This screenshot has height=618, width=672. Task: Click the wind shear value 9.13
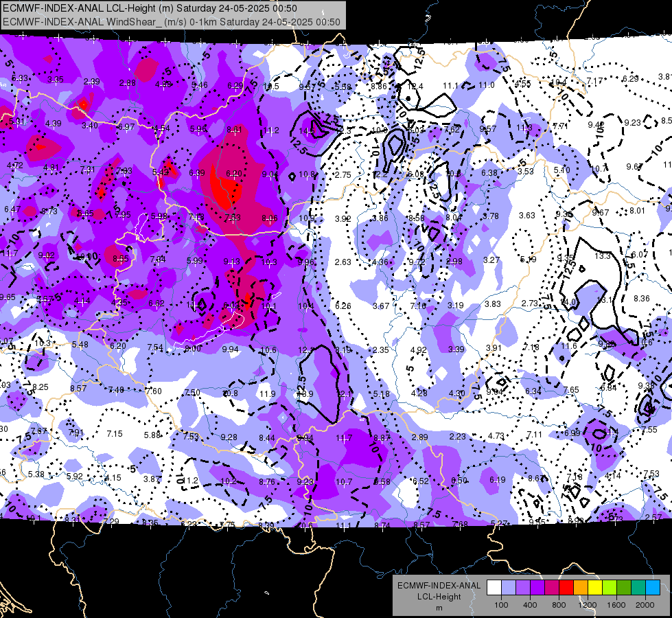click(232, 261)
